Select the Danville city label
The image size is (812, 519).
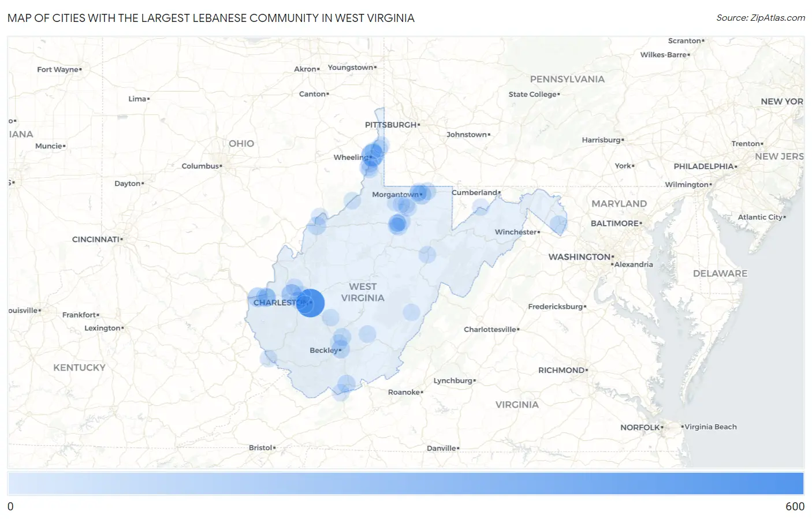click(x=441, y=449)
